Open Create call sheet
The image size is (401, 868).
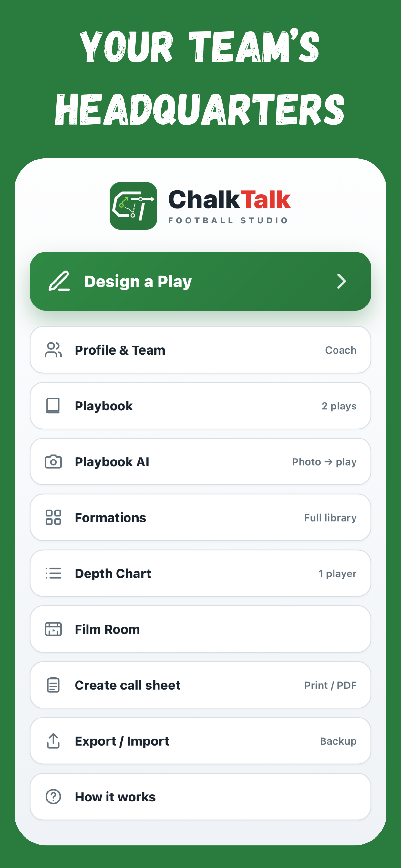click(200, 685)
